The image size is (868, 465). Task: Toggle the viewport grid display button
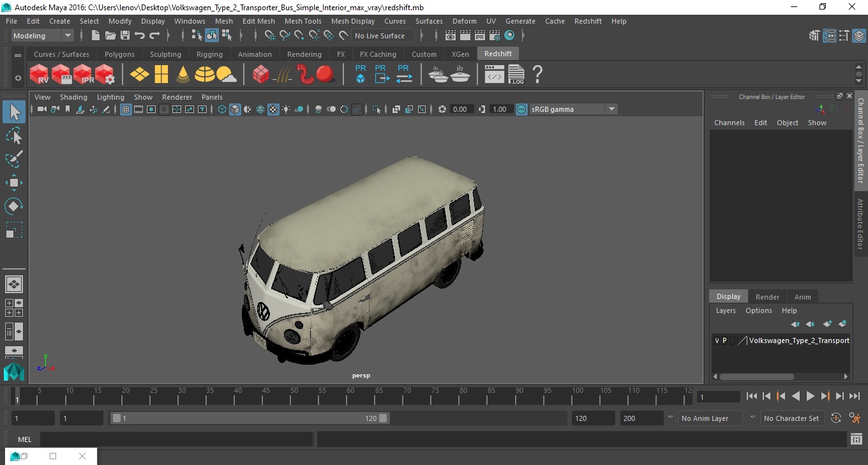point(126,109)
